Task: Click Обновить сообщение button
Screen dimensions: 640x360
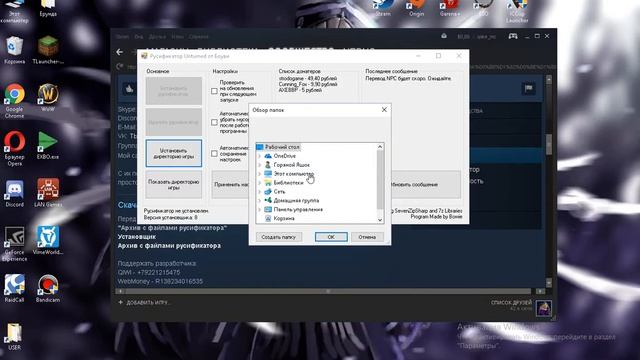Action: [426, 184]
